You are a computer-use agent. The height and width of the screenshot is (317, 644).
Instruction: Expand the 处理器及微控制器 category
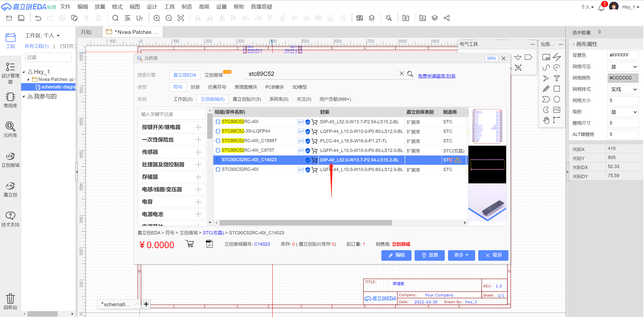(198, 165)
